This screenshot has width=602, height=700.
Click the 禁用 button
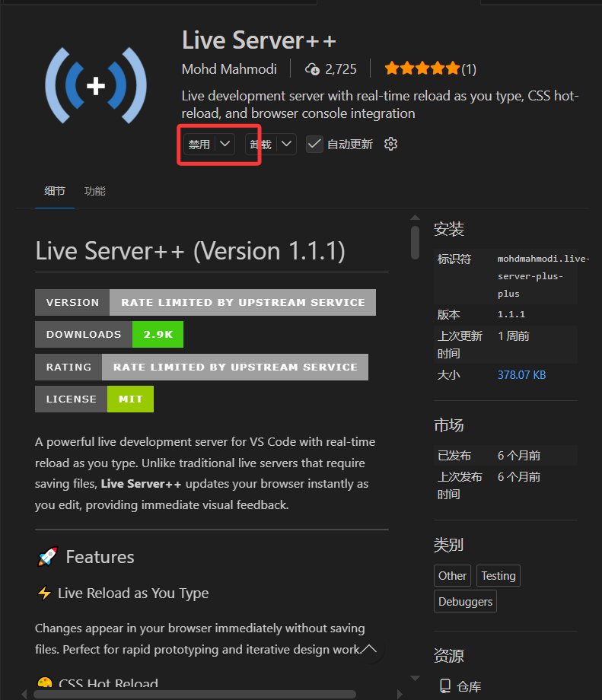point(199,144)
